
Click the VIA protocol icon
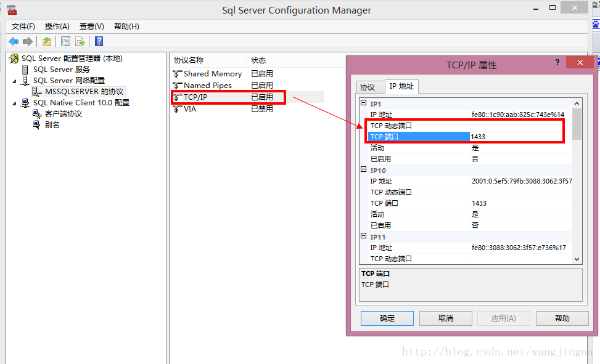pyautogui.click(x=177, y=110)
